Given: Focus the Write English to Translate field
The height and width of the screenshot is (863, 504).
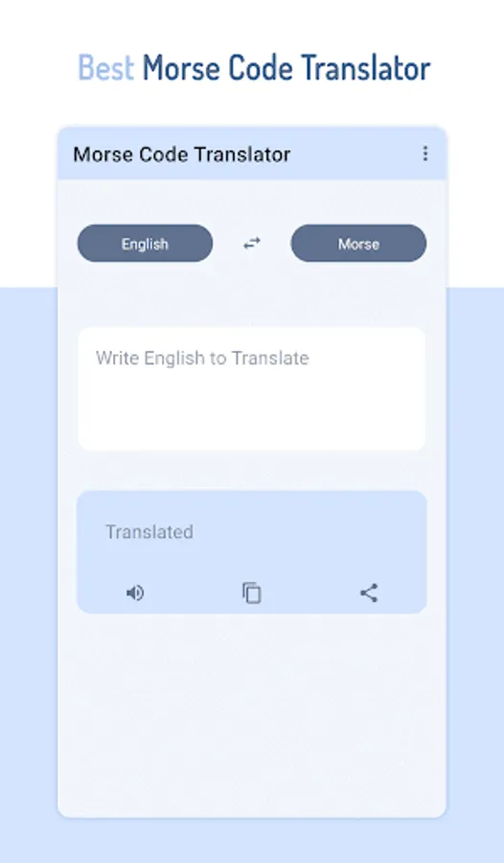Looking at the screenshot, I should coord(251,389).
